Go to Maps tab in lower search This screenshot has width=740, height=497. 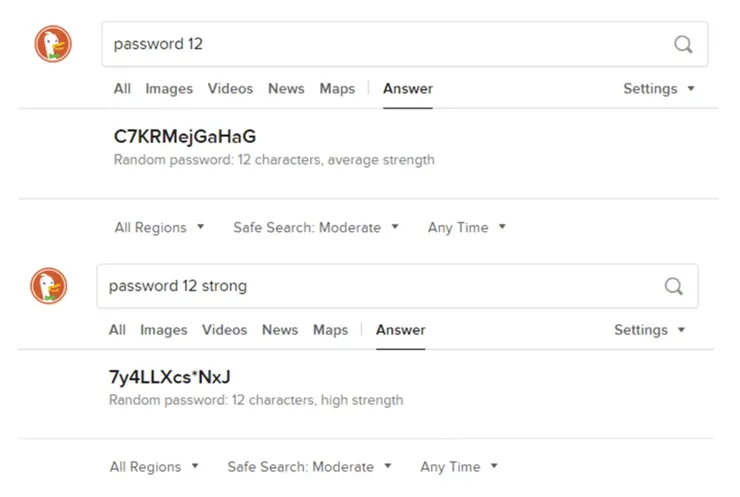[x=330, y=330]
